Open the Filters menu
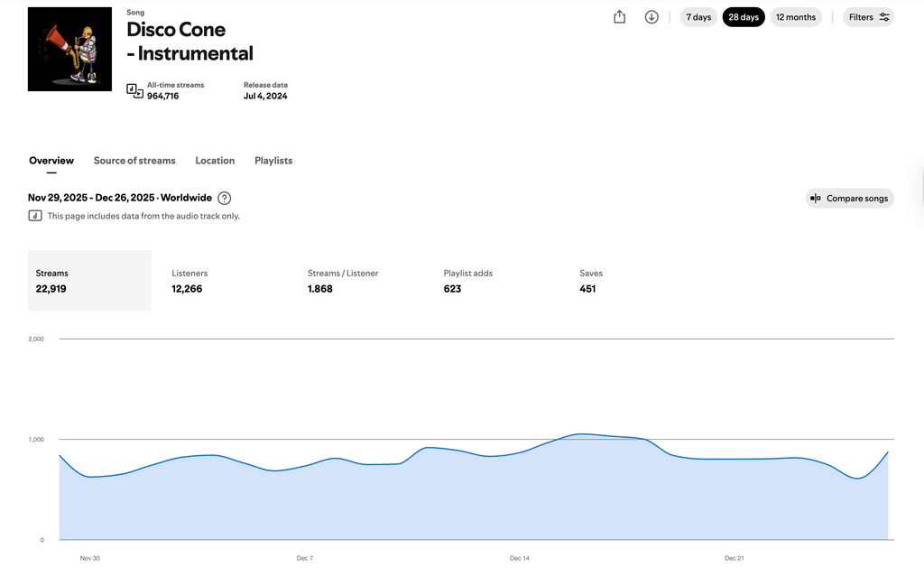This screenshot has height=577, width=924. 869,17
